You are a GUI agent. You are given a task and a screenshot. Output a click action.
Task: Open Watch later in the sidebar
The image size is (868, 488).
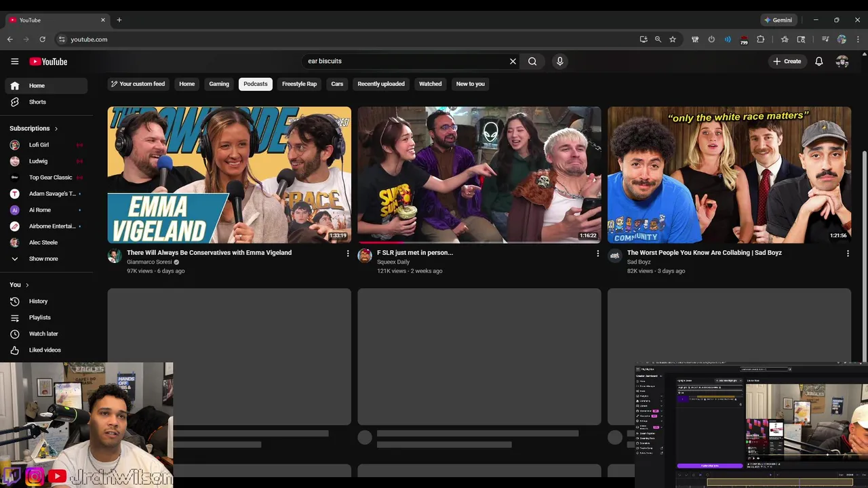pyautogui.click(x=46, y=333)
